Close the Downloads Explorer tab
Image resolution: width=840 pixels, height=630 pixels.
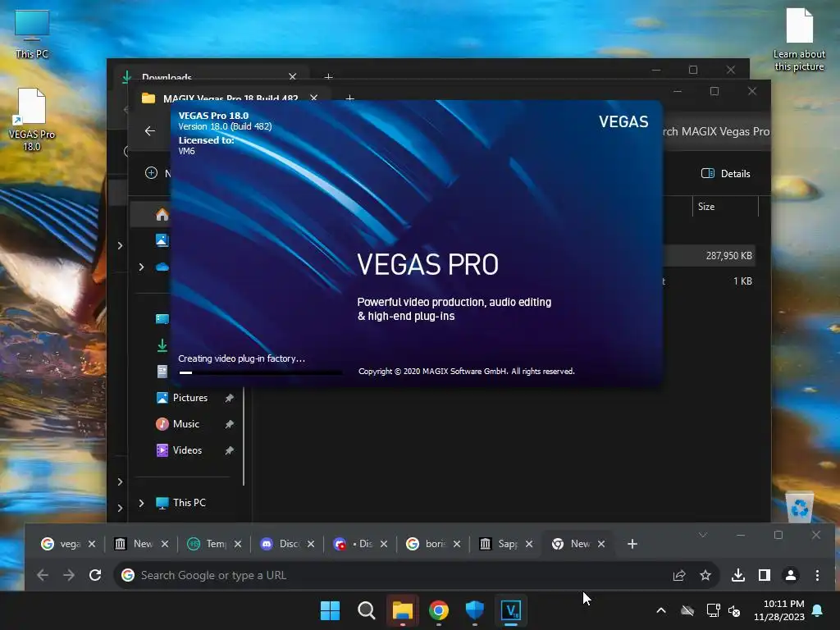293,76
